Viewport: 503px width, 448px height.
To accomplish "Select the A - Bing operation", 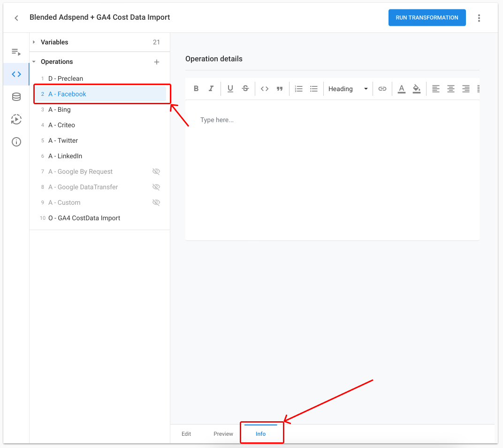I will point(100,109).
